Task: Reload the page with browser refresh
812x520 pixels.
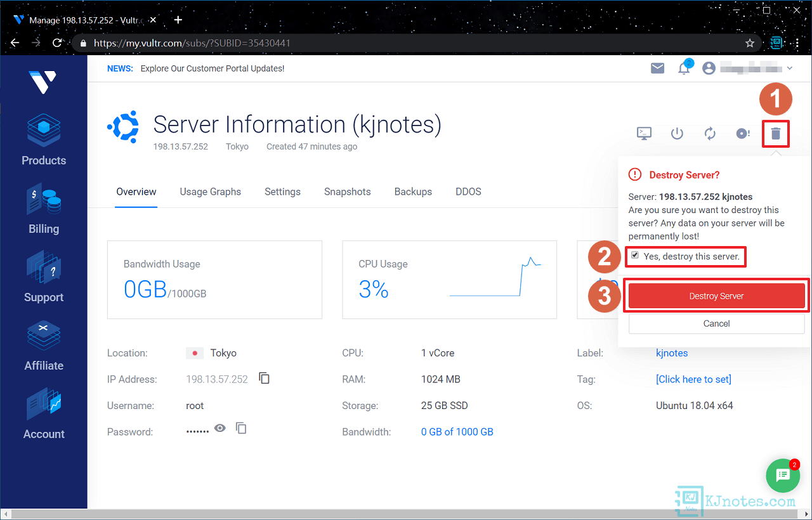Action: click(x=57, y=43)
